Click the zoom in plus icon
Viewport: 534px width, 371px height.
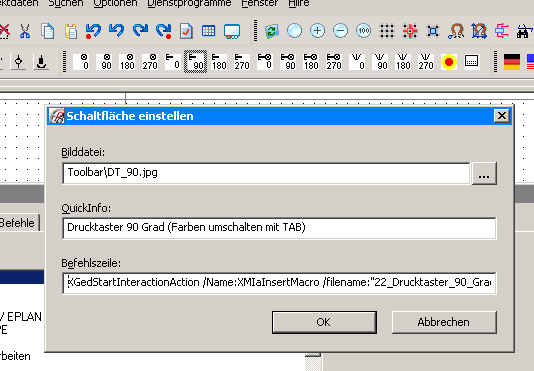point(317,31)
